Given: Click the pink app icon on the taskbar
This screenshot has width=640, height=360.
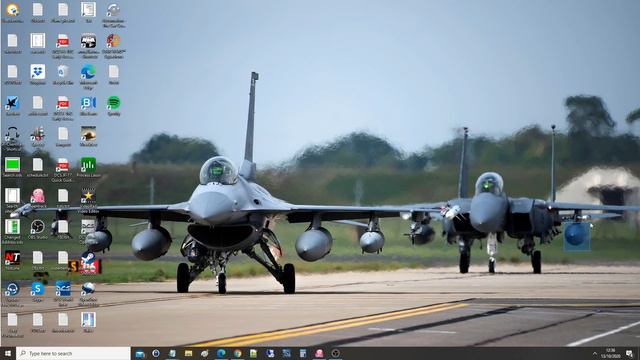Looking at the screenshot, I should click(319, 353).
